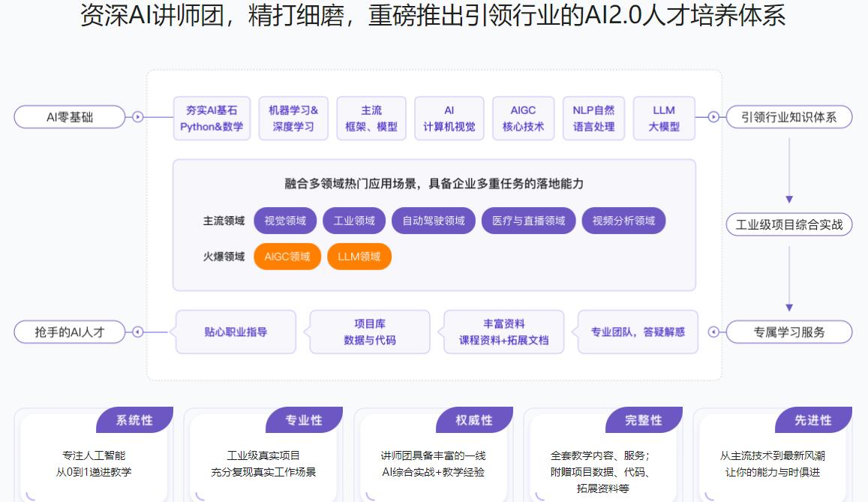
Task: Select the 工业级项目综合实战 pill
Action: pyautogui.click(x=788, y=224)
